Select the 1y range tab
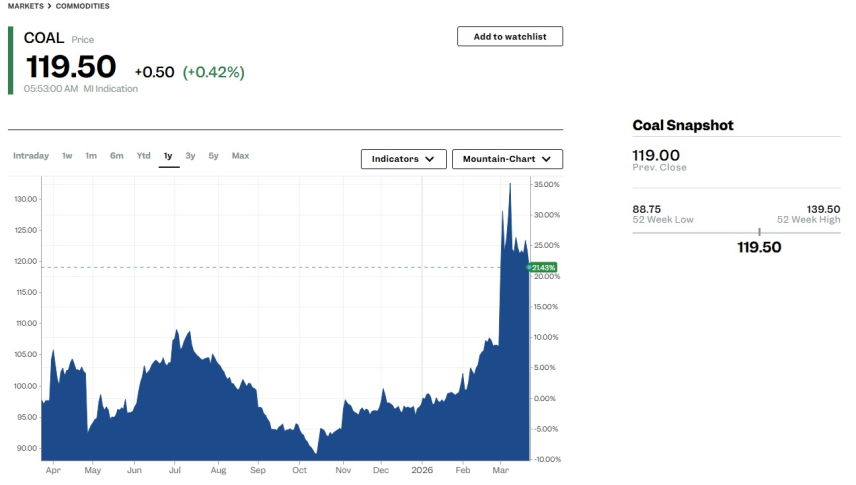Viewport: 856px width, 485px height. (x=168, y=156)
